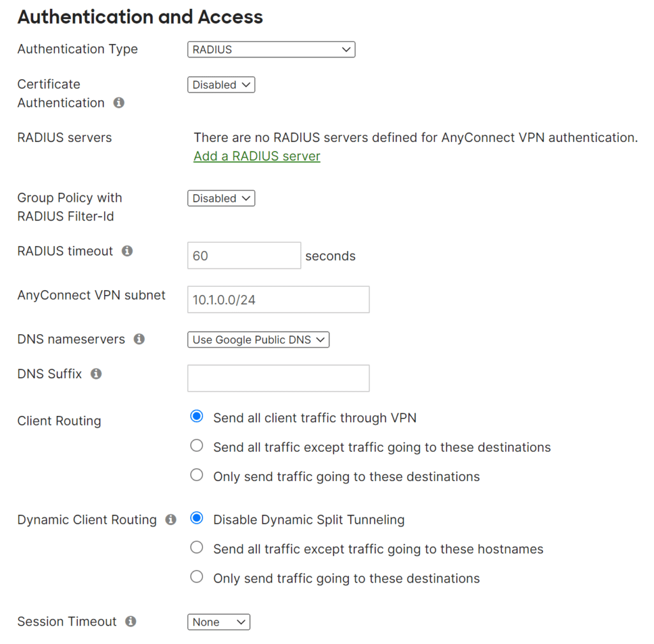The width and height of the screenshot is (654, 644).
Task: Select Send all client traffic through VPN
Action: pyautogui.click(x=197, y=416)
